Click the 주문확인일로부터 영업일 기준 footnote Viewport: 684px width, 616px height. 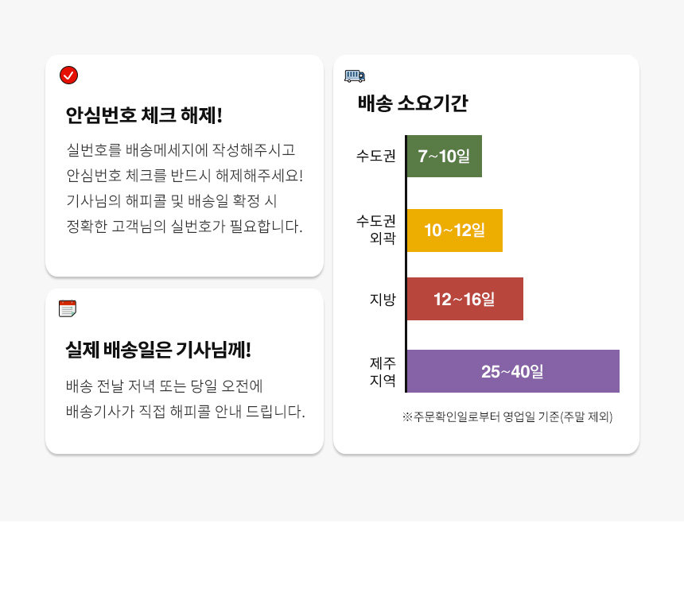tap(507, 416)
